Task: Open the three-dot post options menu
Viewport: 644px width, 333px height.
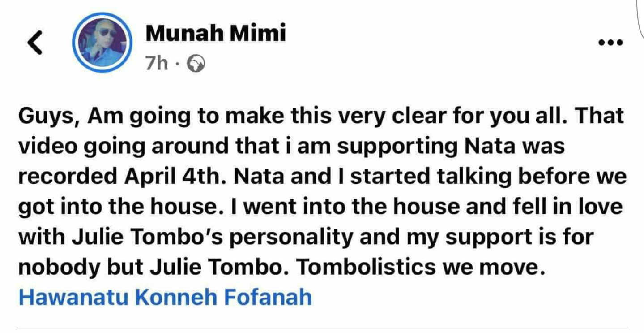Action: (x=610, y=43)
